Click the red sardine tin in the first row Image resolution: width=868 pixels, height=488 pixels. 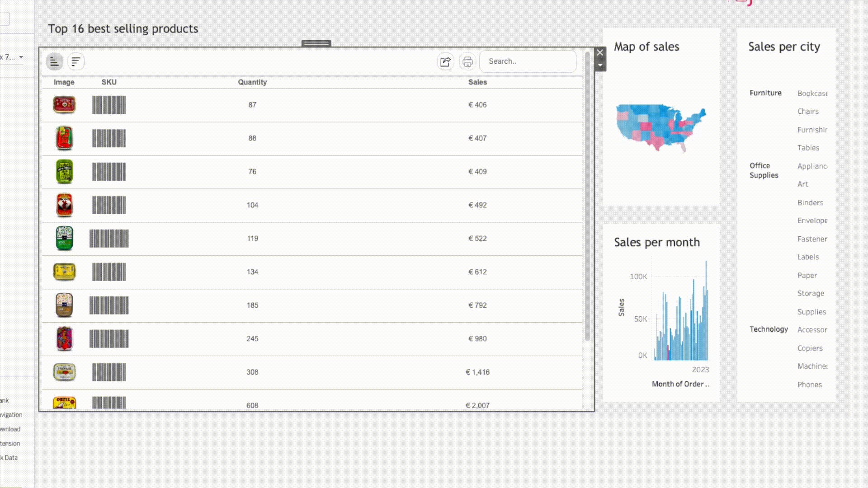[x=64, y=105]
